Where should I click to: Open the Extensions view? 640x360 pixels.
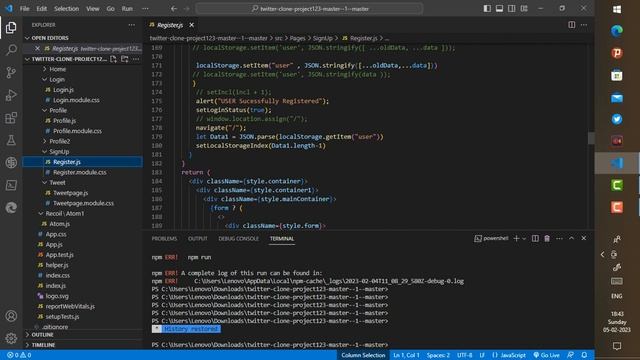coord(11,118)
